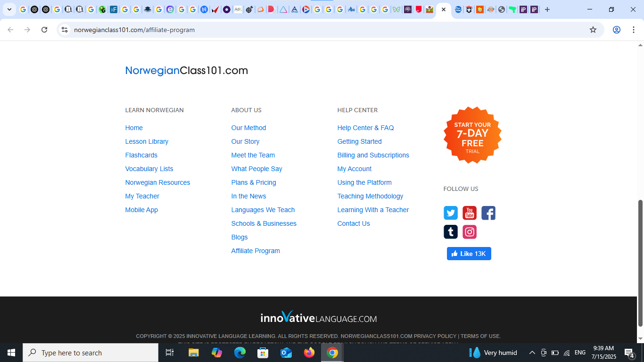Click the NorwegianClass101.com logo
The height and width of the screenshot is (362, 644).
click(x=187, y=71)
